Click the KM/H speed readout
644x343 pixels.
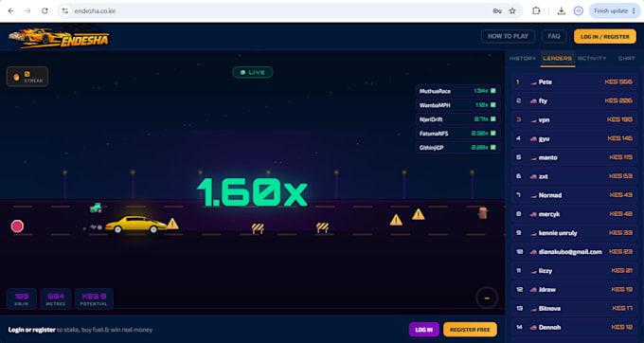pyautogui.click(x=22, y=299)
